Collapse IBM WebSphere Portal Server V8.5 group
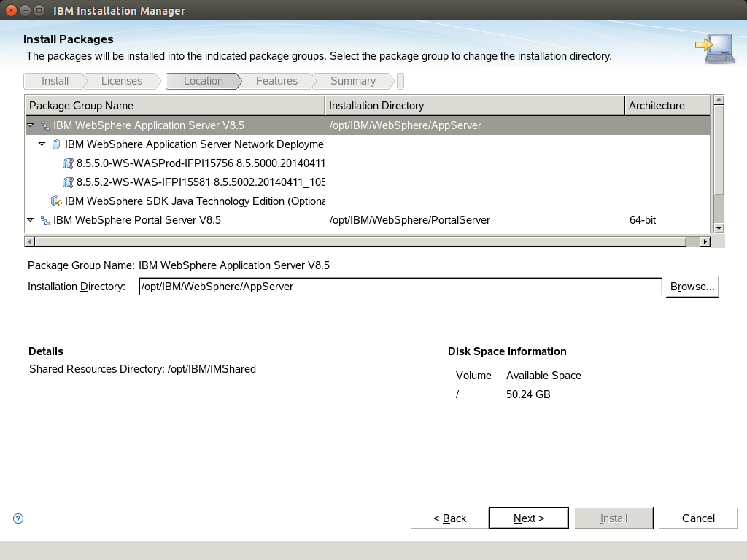Screen dimensions: 747x560 coord(31,220)
